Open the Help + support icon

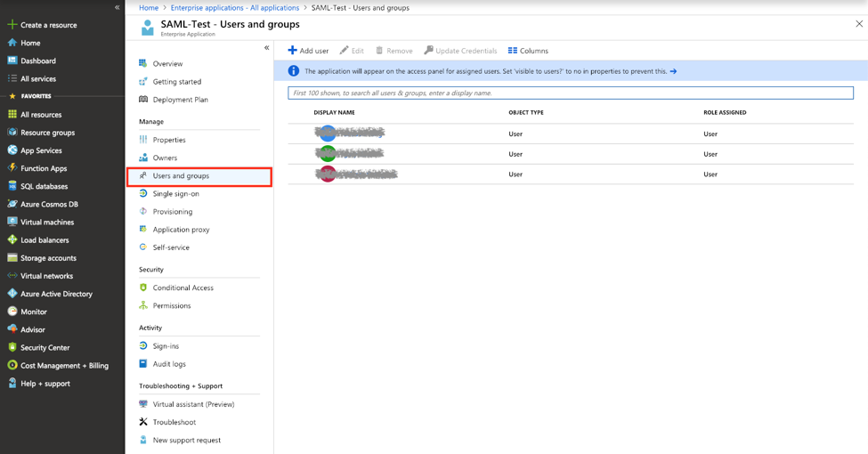pyautogui.click(x=12, y=383)
